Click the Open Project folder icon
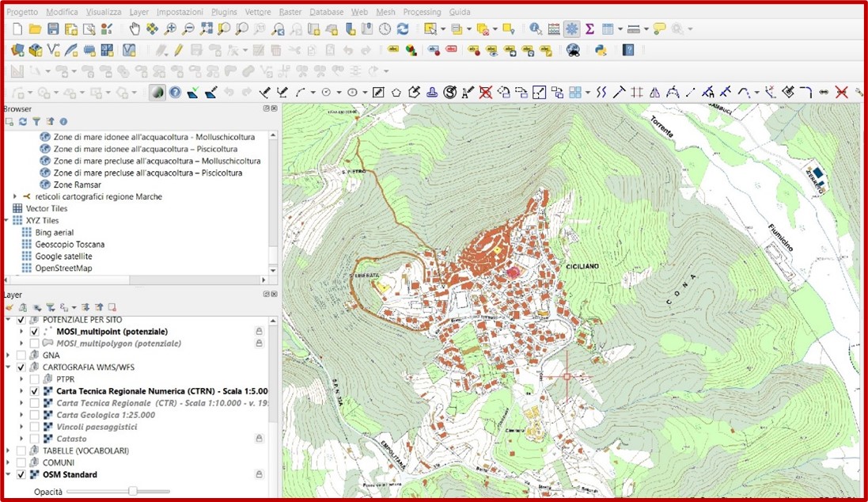The width and height of the screenshot is (868, 502). point(35,29)
